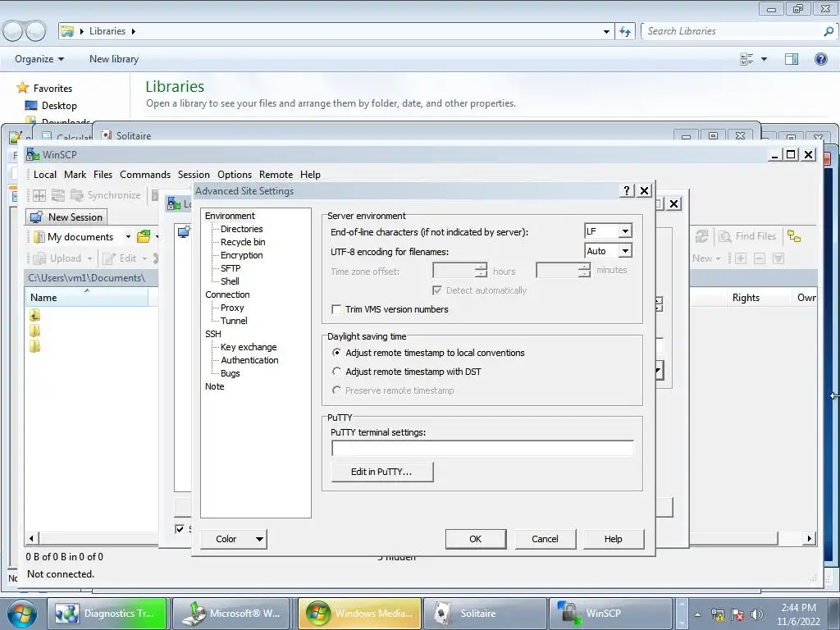Toggle the Explorer preview pane icon

point(792,59)
